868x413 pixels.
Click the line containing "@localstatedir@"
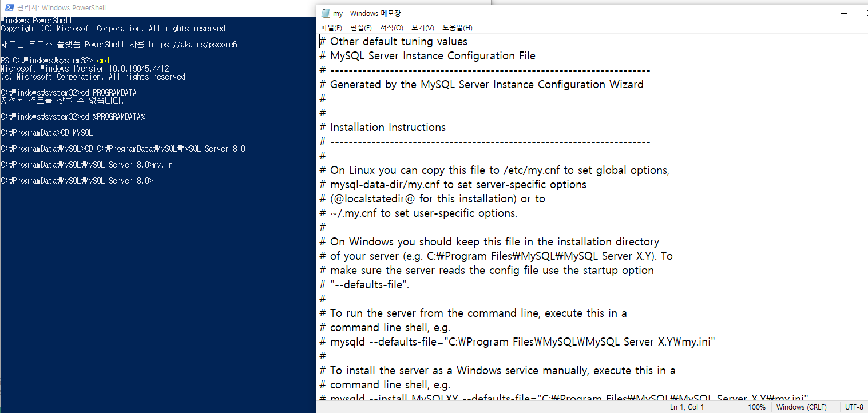click(432, 198)
